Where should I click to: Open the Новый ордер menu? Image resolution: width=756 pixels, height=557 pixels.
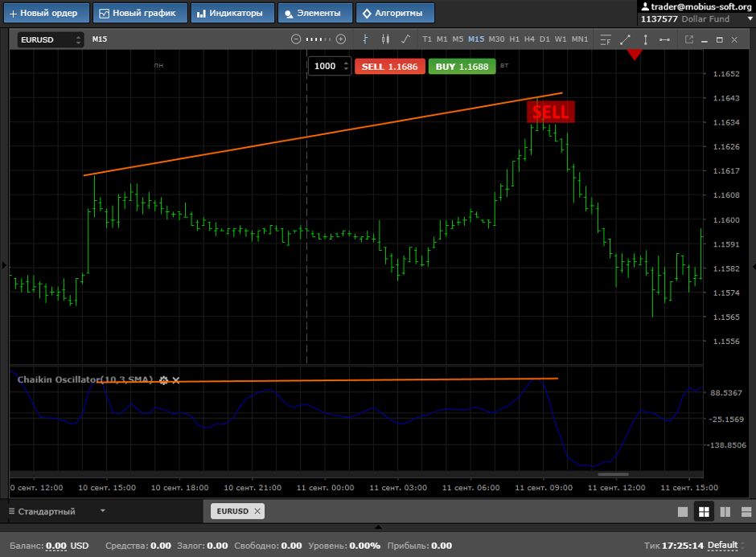[x=47, y=13]
